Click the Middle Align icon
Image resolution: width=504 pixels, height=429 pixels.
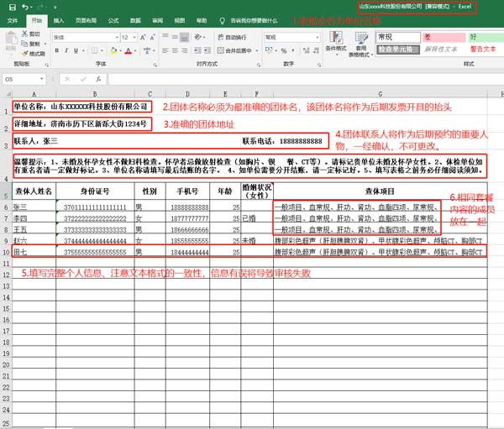[x=175, y=37]
